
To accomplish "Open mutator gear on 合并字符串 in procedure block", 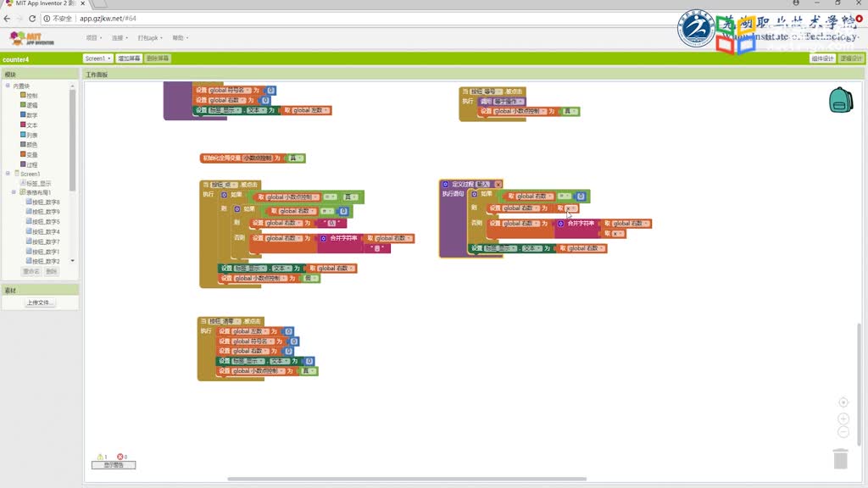I will coord(560,224).
